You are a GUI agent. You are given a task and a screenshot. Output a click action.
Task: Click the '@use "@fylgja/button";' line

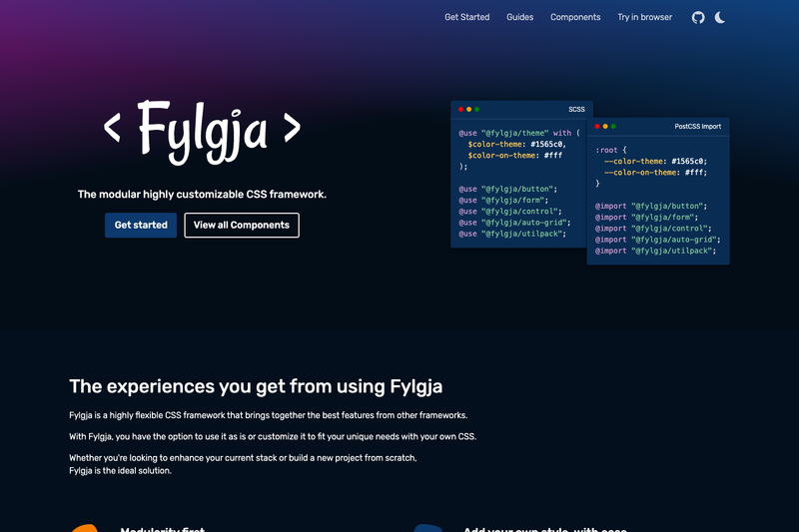click(508, 189)
